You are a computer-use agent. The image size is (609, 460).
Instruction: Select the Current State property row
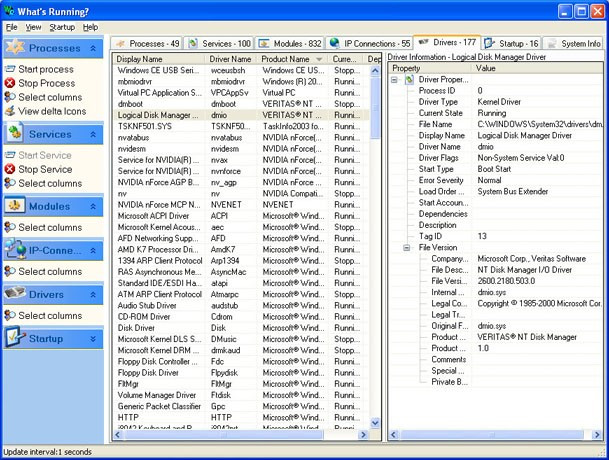[x=496, y=113]
